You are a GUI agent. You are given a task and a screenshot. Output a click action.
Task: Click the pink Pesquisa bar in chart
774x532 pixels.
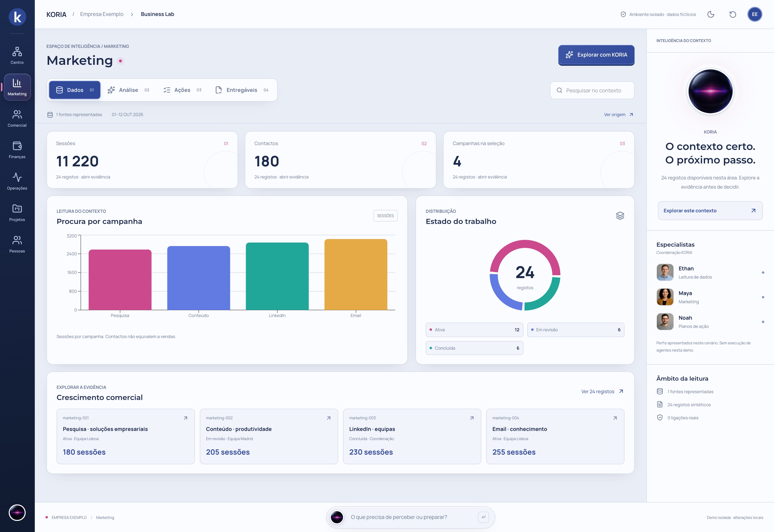click(120, 280)
